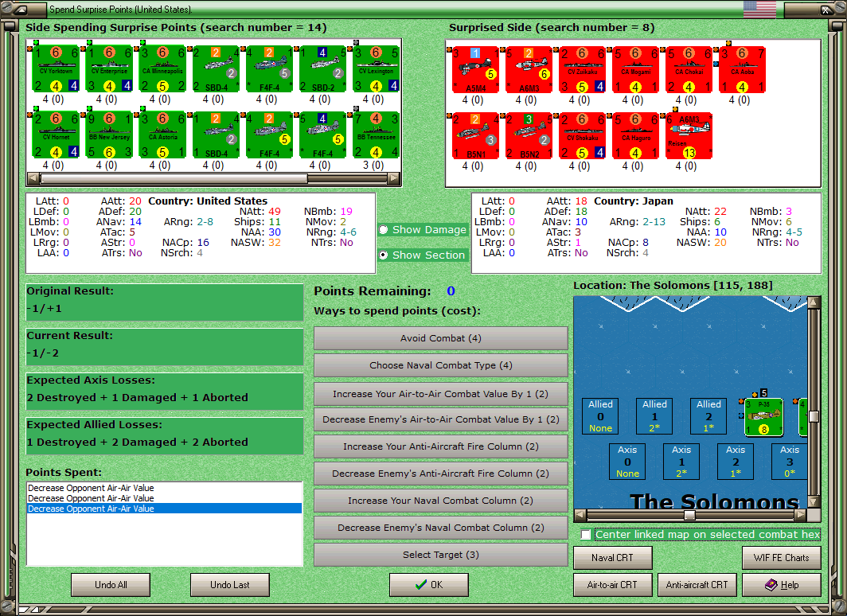Select the CA Mogami counter
Viewport: 847px width, 616px height.
(636, 70)
